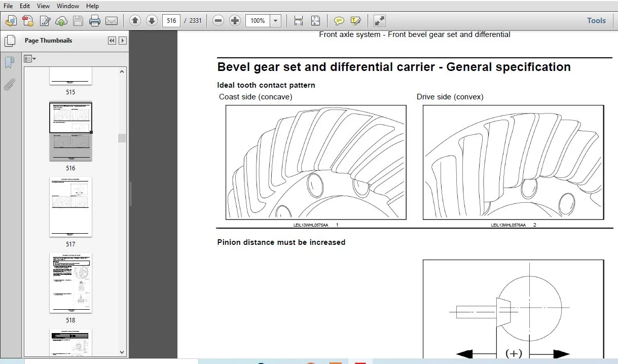The height and width of the screenshot is (364, 618).
Task: Click the Create PDF toolbar icon
Action: [x=28, y=21]
